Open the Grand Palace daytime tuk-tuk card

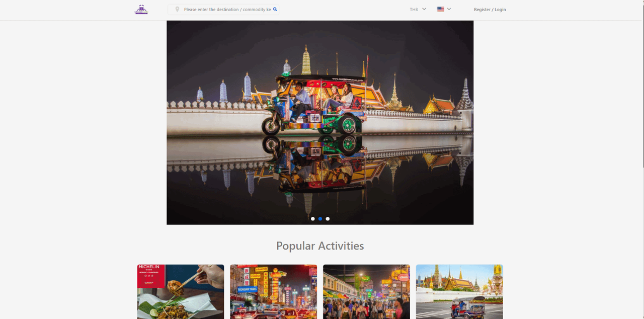pyautogui.click(x=459, y=292)
